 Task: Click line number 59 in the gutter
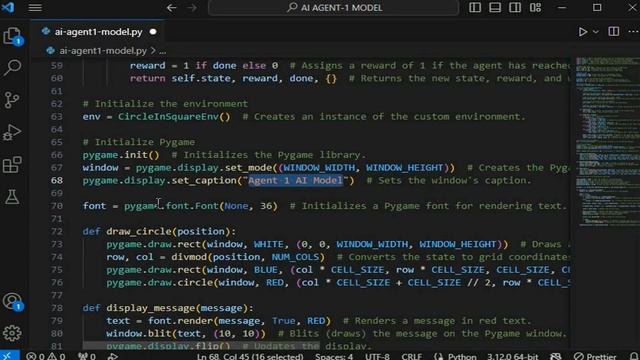pos(57,66)
